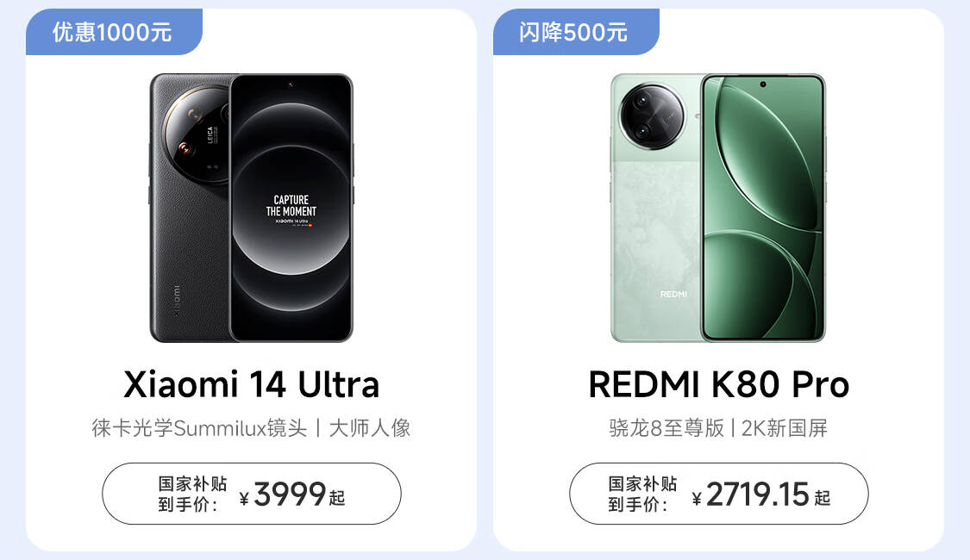Open the Xiaomi 14 Ultra product image
The height and width of the screenshot is (560, 970).
point(251,208)
